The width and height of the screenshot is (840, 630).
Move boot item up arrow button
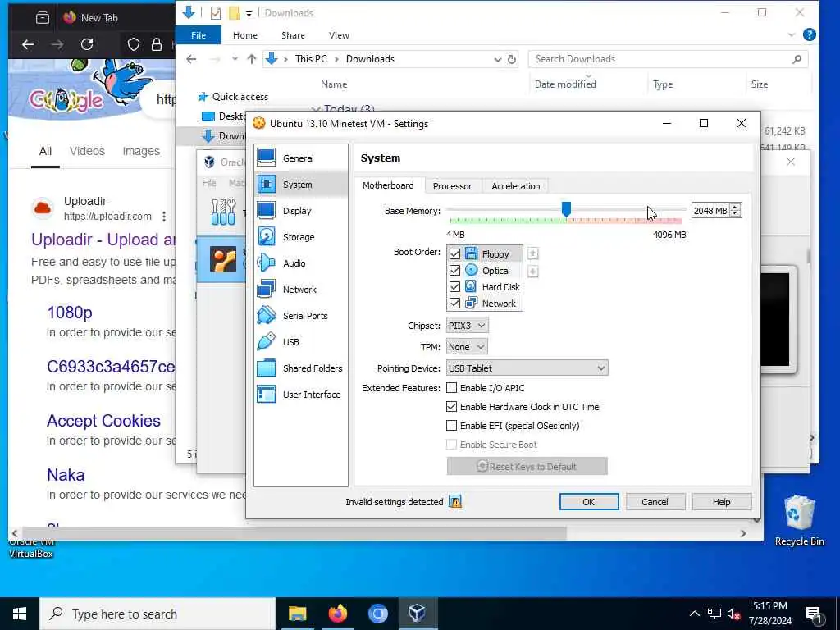tap(532, 253)
